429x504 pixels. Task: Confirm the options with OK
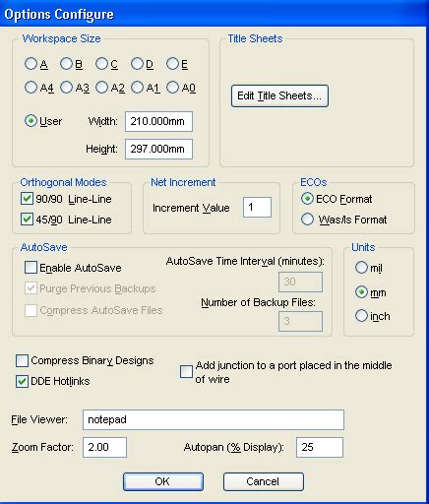[163, 481]
